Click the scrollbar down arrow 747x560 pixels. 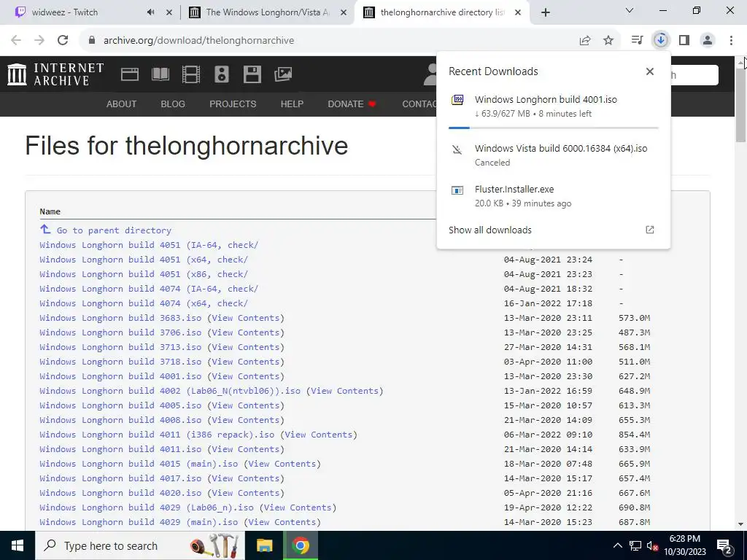point(741,525)
